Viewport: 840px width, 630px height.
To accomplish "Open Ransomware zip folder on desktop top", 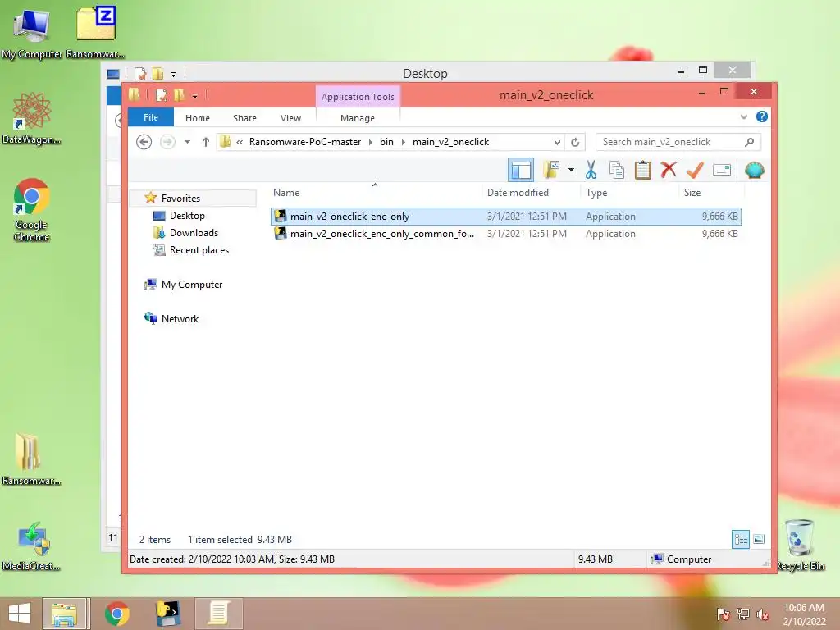I will pyautogui.click(x=96, y=32).
